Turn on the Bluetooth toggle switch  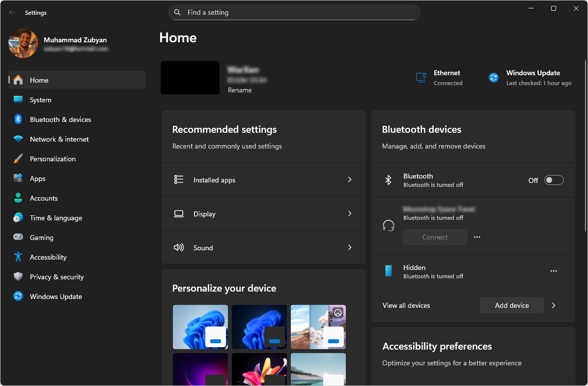pos(554,180)
